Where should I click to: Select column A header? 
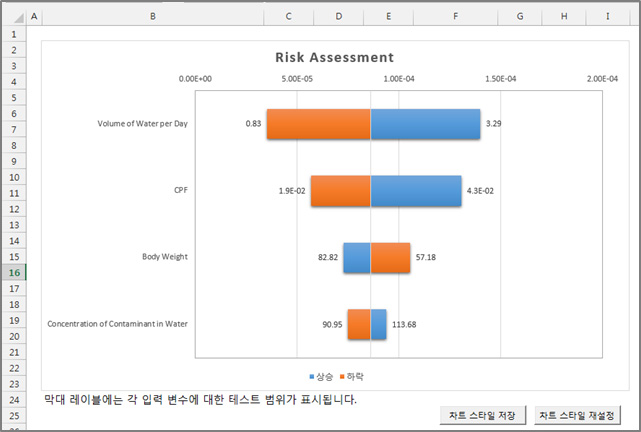[x=34, y=16]
